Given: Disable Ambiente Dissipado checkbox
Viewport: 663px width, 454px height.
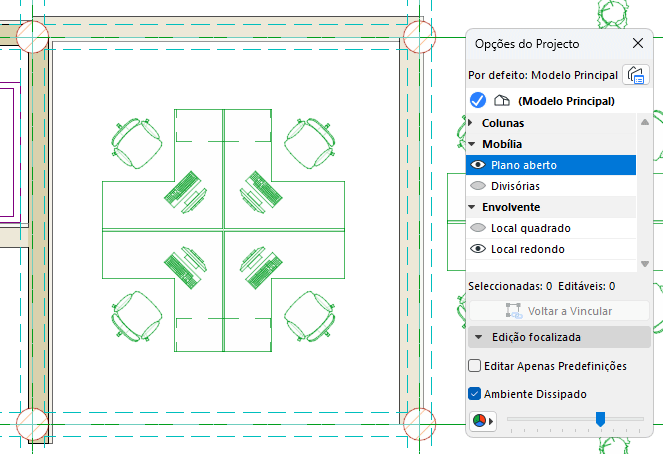Looking at the screenshot, I should point(474,394).
